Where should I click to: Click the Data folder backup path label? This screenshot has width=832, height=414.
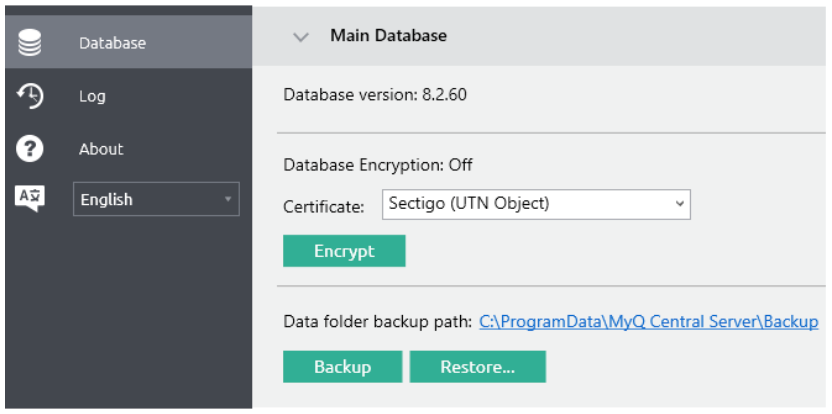(x=377, y=322)
